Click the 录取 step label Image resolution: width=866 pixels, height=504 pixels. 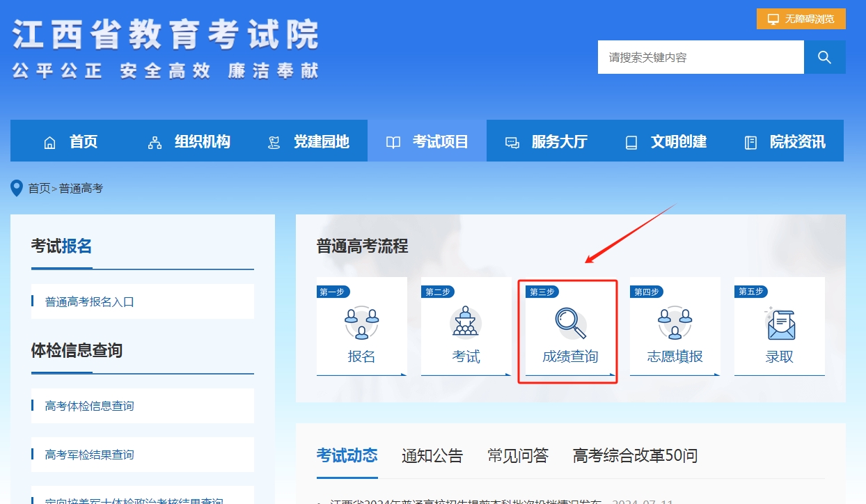(780, 356)
